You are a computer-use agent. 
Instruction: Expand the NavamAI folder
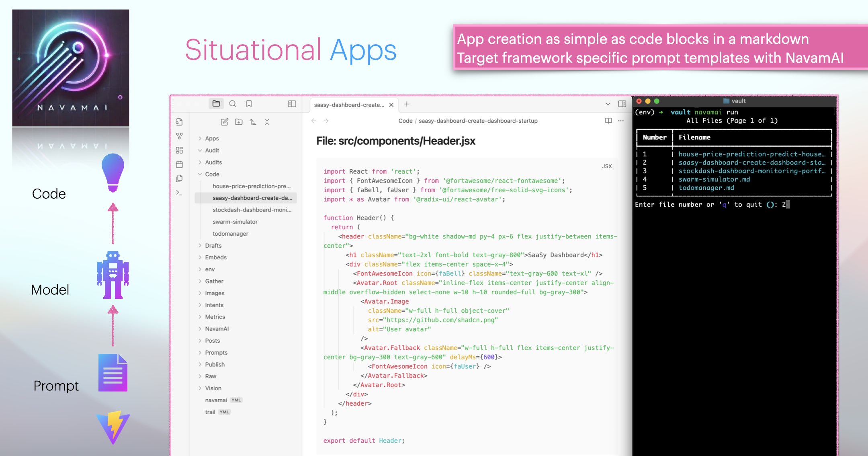(217, 329)
